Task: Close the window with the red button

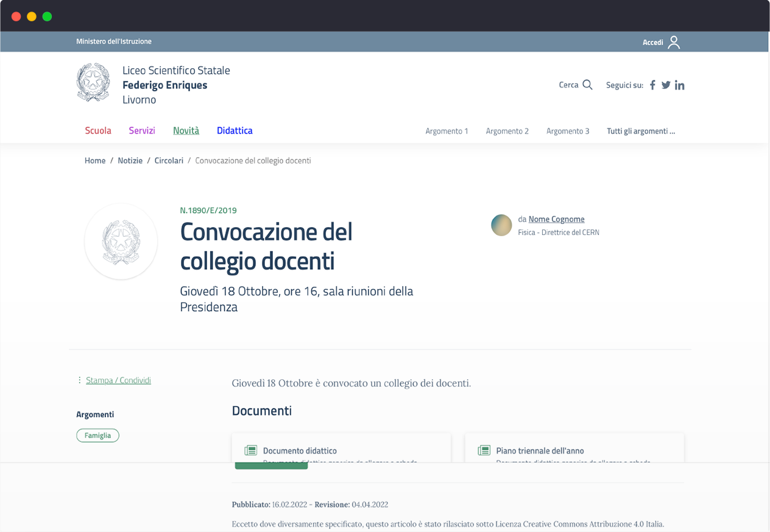Action: (16, 16)
